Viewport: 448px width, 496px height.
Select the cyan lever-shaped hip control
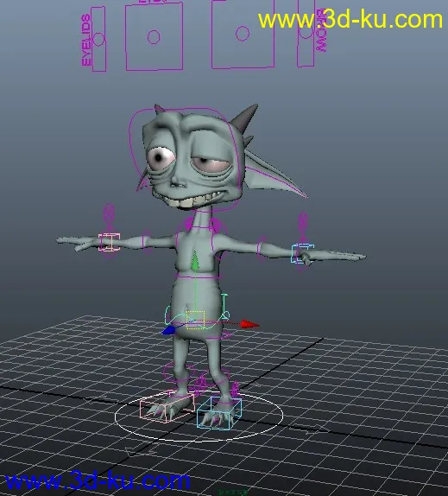224,307
